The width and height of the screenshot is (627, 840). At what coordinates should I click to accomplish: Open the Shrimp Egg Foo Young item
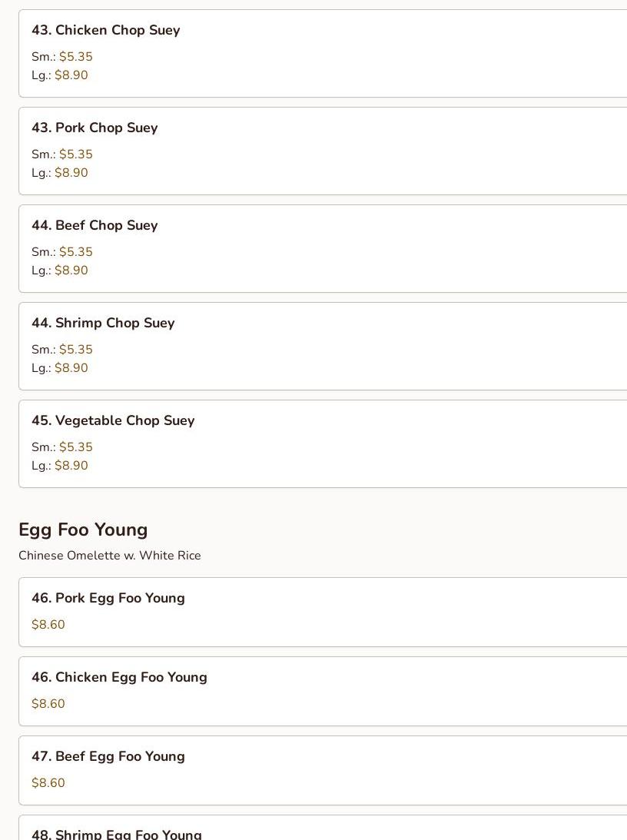[x=117, y=833]
